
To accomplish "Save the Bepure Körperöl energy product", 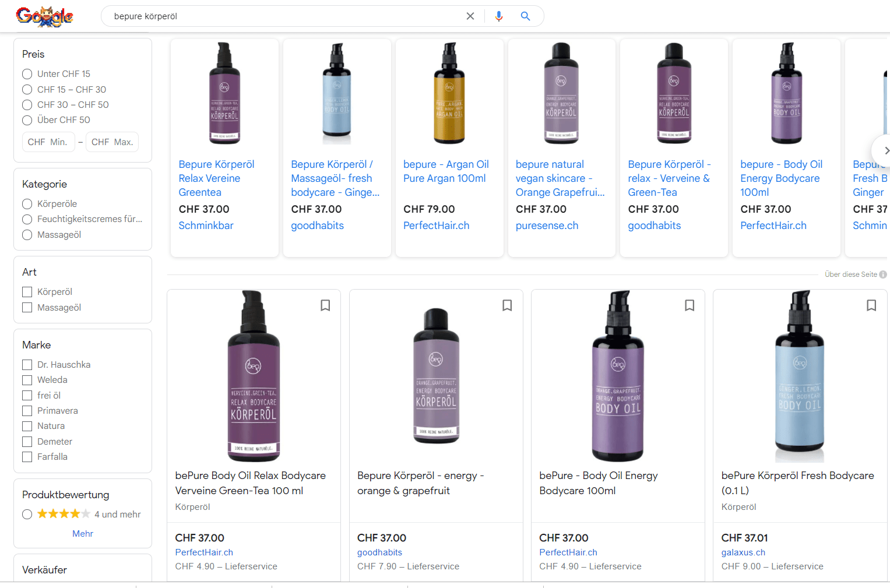I will 507,305.
